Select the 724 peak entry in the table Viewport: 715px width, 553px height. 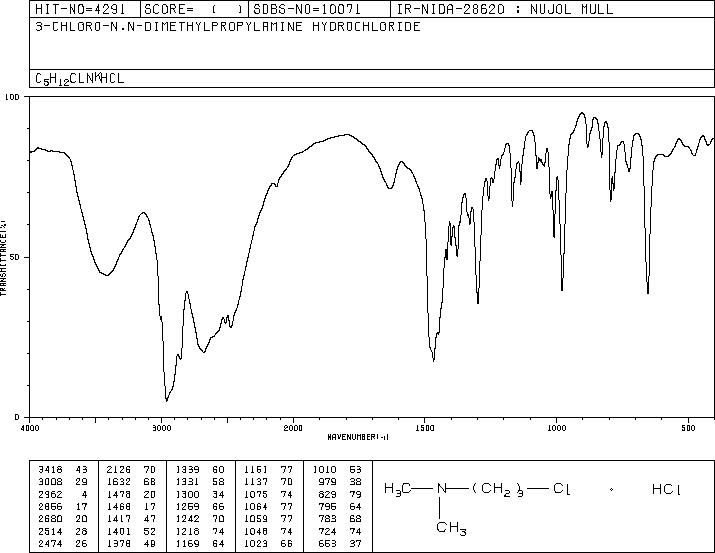[340, 532]
